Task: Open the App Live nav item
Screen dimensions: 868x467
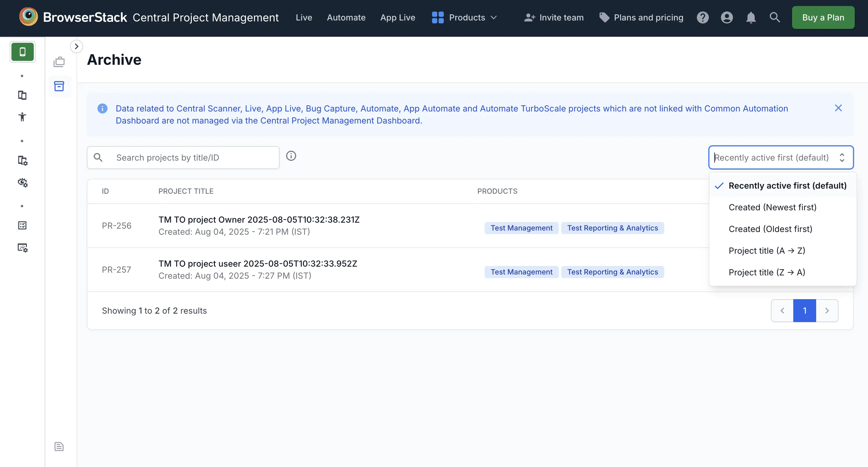Action: (x=398, y=17)
